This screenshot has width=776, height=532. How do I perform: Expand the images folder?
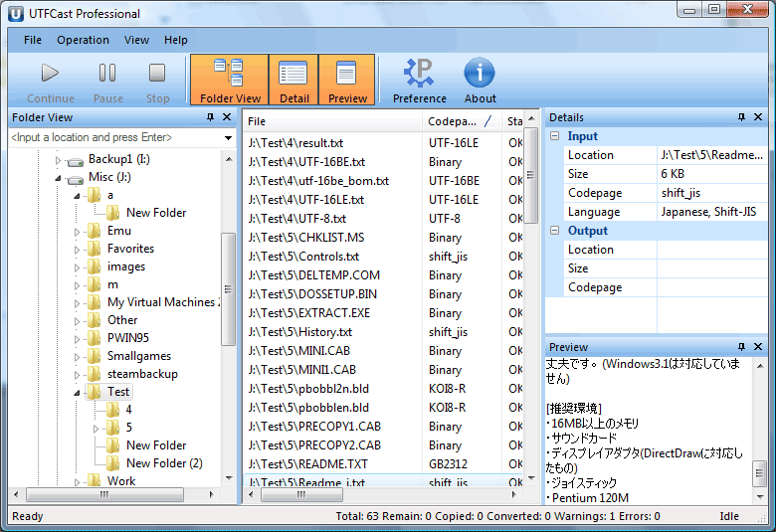(x=77, y=267)
